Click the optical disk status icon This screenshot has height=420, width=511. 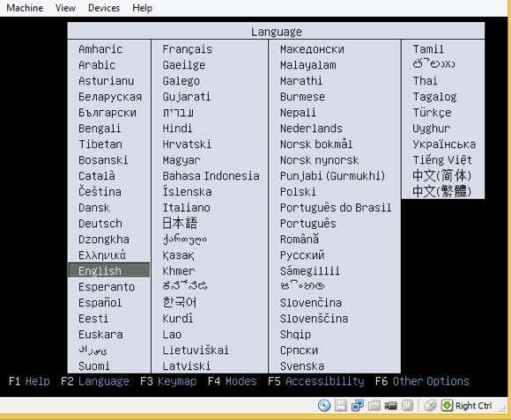pyautogui.click(x=324, y=405)
